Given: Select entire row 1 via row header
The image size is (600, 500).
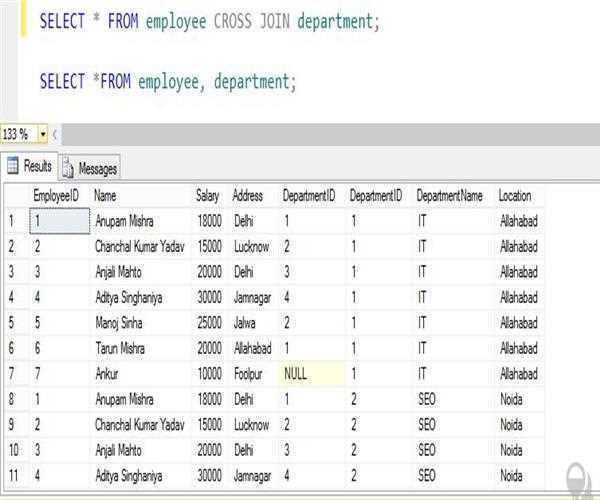Looking at the screenshot, I should click(13, 221).
